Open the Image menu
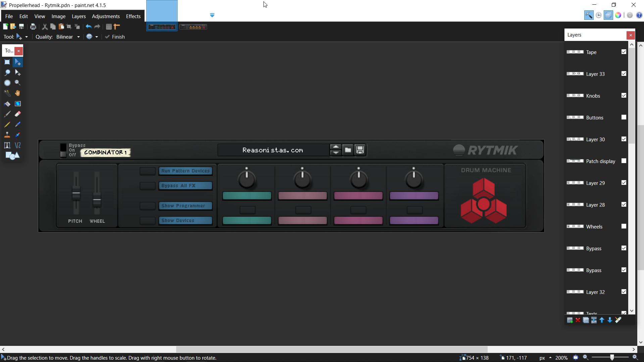 pos(58,16)
